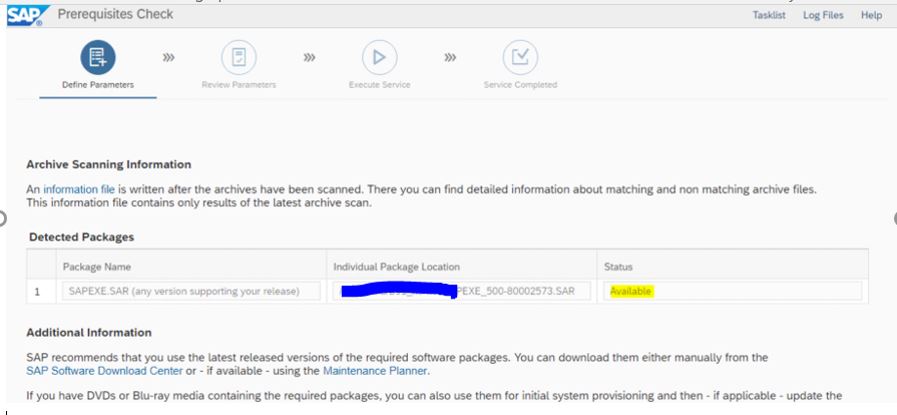This screenshot has height=415, width=897.
Task: Click the Service Completed step label
Action: pyautogui.click(x=520, y=85)
